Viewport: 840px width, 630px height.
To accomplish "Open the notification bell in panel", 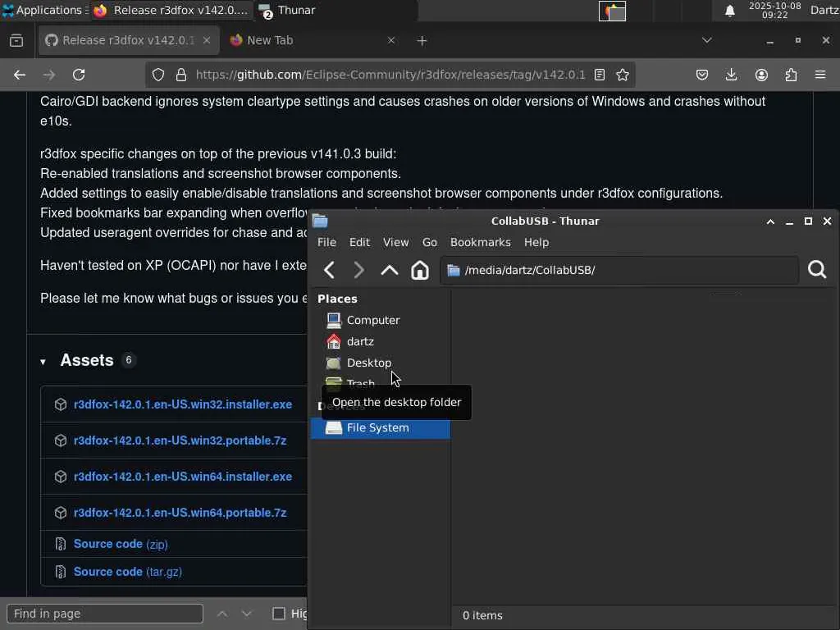I will (729, 11).
